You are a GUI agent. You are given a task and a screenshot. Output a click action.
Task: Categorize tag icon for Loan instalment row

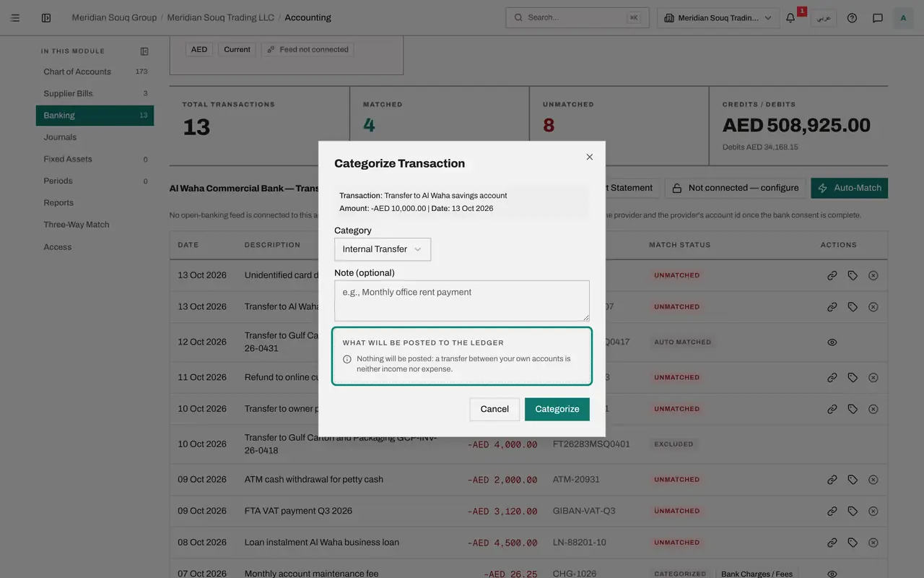coord(853,543)
